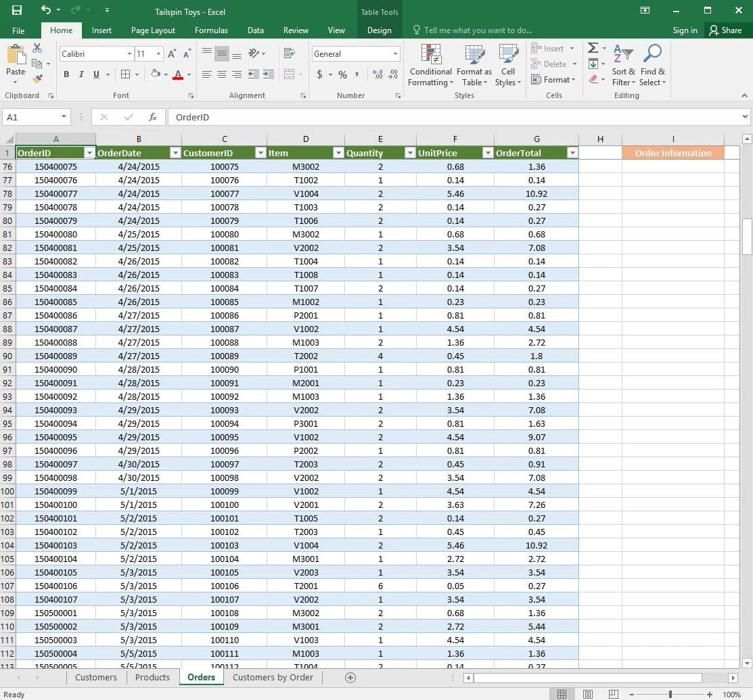
Task: Click the Share button
Action: point(725,30)
